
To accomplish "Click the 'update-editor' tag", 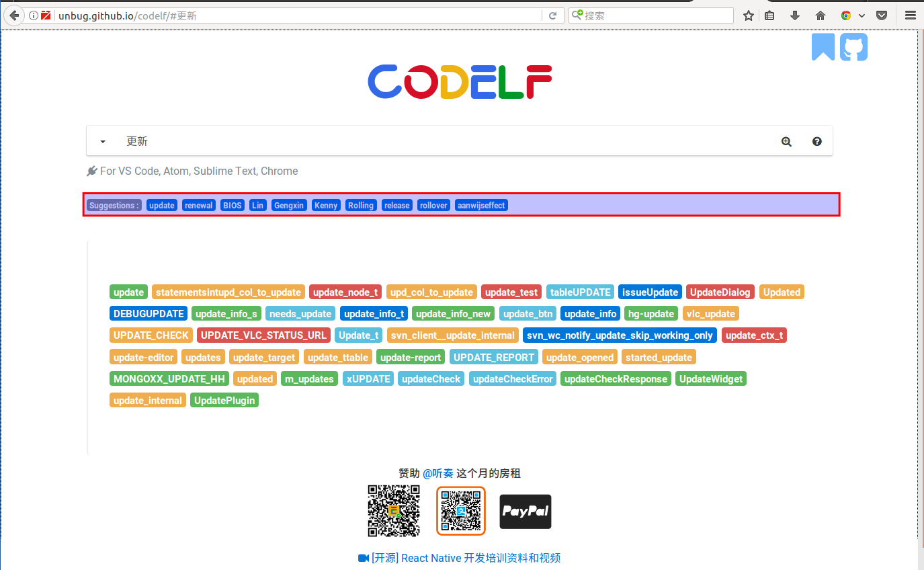I will [144, 357].
